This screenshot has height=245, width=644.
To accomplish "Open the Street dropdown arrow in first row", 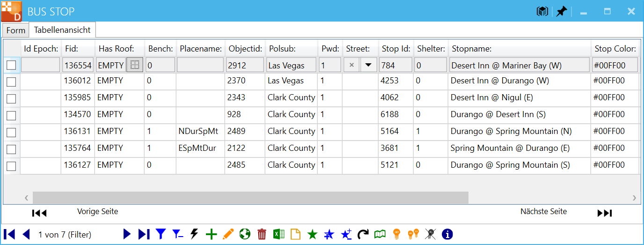I will coord(368,65).
